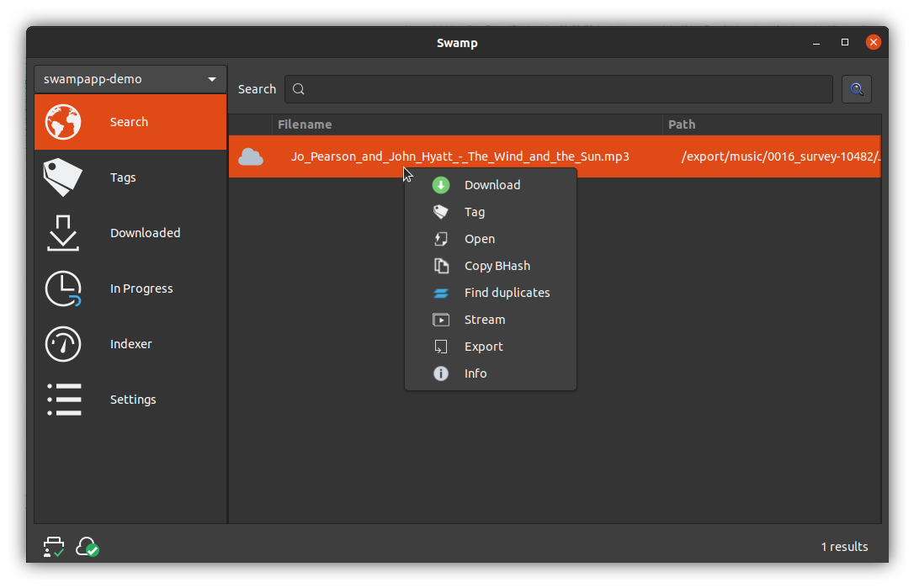
Task: Sort by the Path column header
Action: [771, 124]
